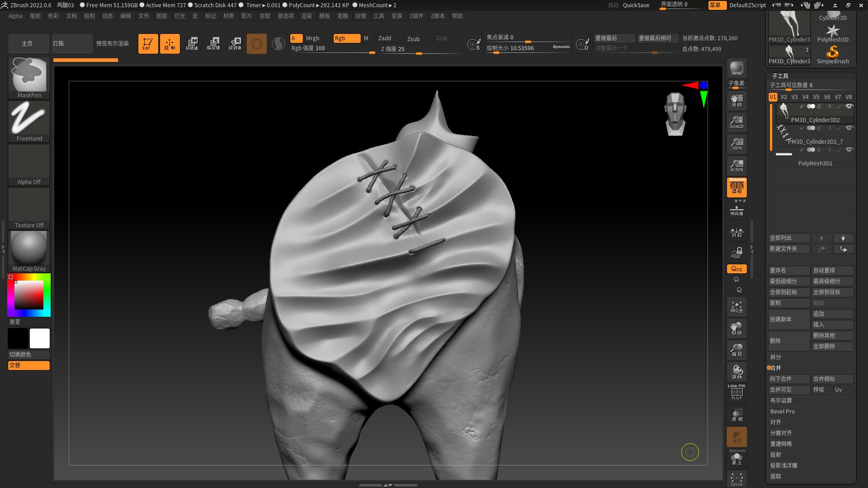This screenshot has height=488, width=868.
Task: Expand the 拆分 (Split) section
Action: coord(776,357)
